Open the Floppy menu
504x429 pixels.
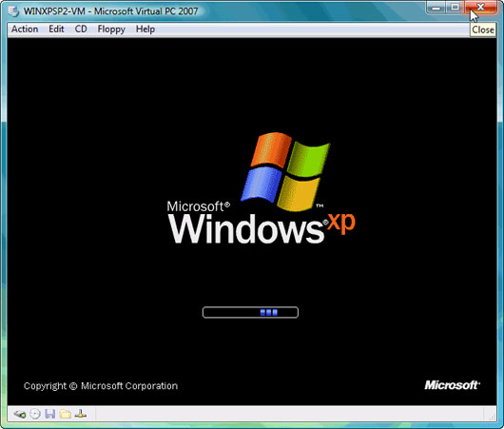pos(111,29)
